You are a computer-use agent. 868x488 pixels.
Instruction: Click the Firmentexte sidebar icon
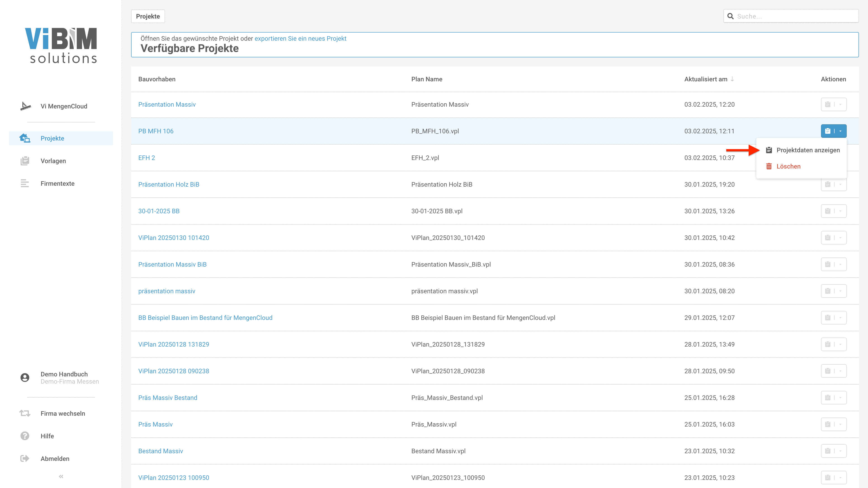tap(25, 183)
